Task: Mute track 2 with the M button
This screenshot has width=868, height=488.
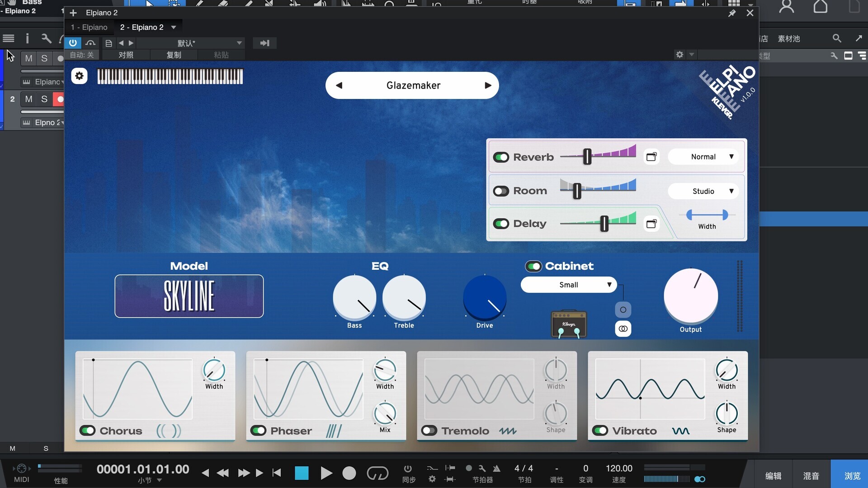Action: coord(29,99)
